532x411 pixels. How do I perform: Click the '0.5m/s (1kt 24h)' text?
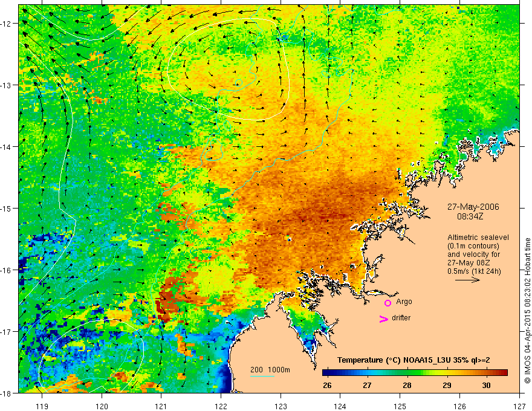pyautogui.click(x=474, y=271)
